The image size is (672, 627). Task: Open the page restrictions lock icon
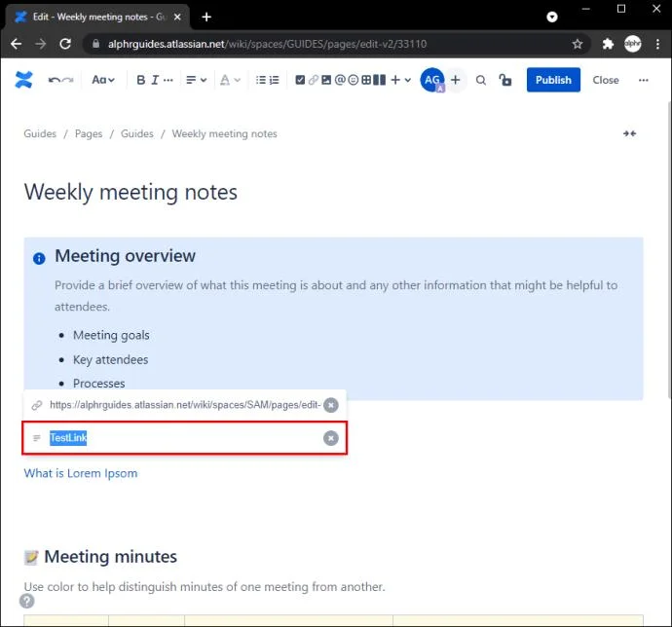pyautogui.click(x=504, y=80)
